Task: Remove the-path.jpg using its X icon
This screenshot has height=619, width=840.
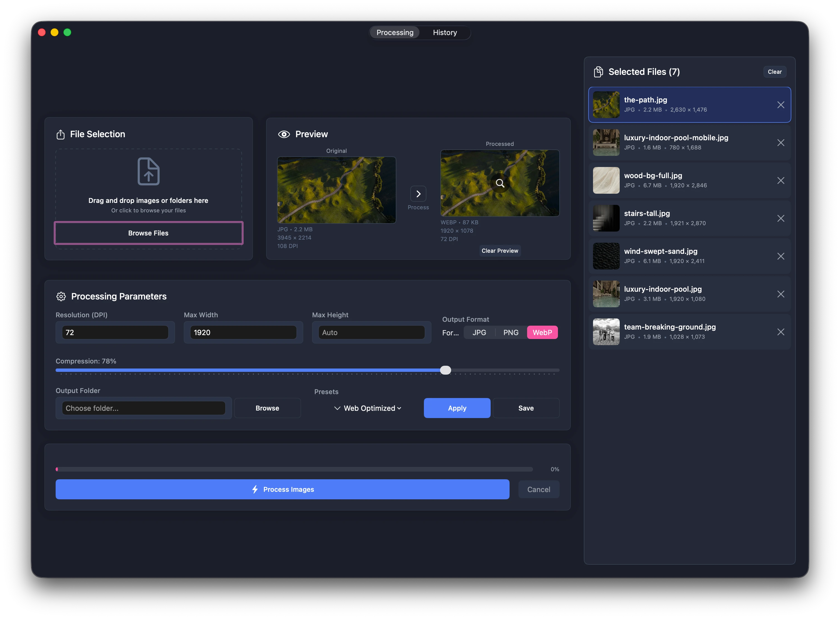Action: [781, 105]
